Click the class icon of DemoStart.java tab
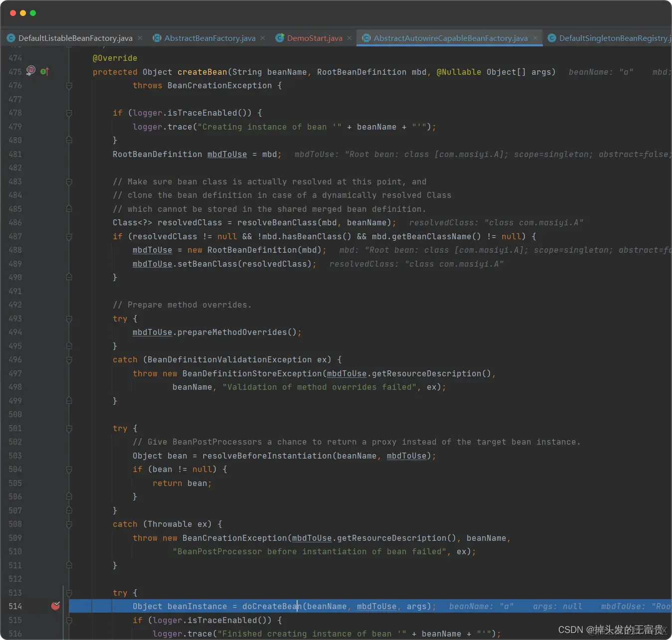Screen dimensions: 672x640 (x=280, y=38)
